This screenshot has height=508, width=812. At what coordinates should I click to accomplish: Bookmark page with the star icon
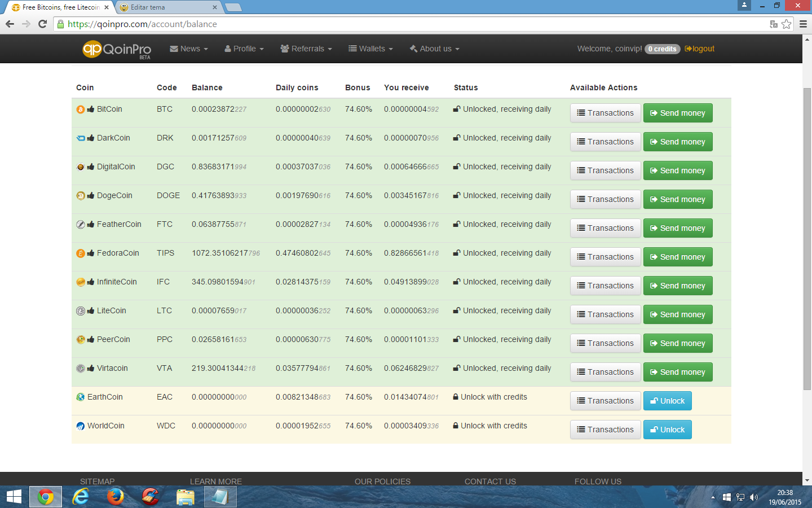click(x=787, y=24)
